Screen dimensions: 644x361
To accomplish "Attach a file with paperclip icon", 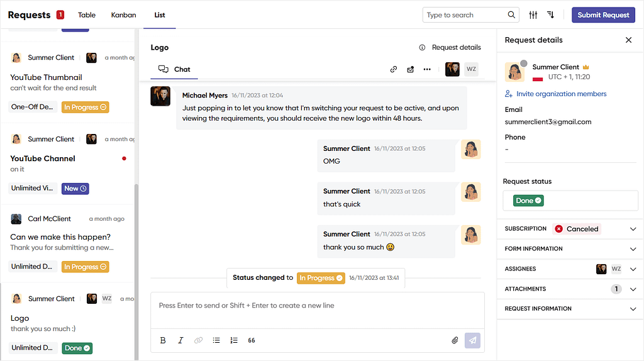I will [455, 340].
